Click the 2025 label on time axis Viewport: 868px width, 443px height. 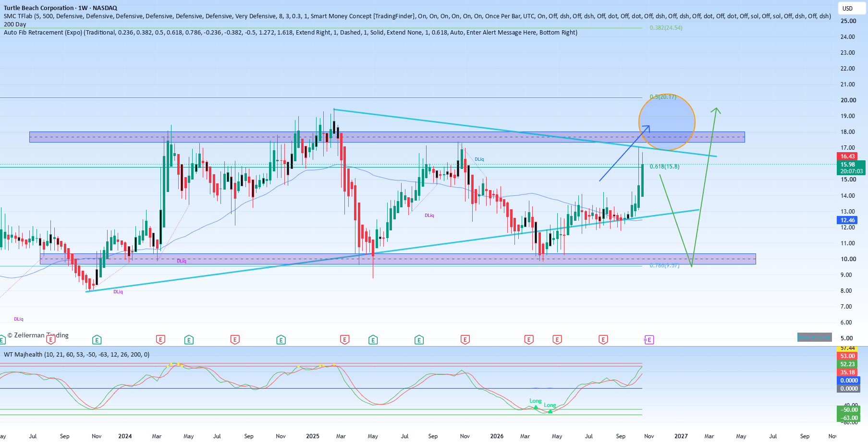point(313,436)
